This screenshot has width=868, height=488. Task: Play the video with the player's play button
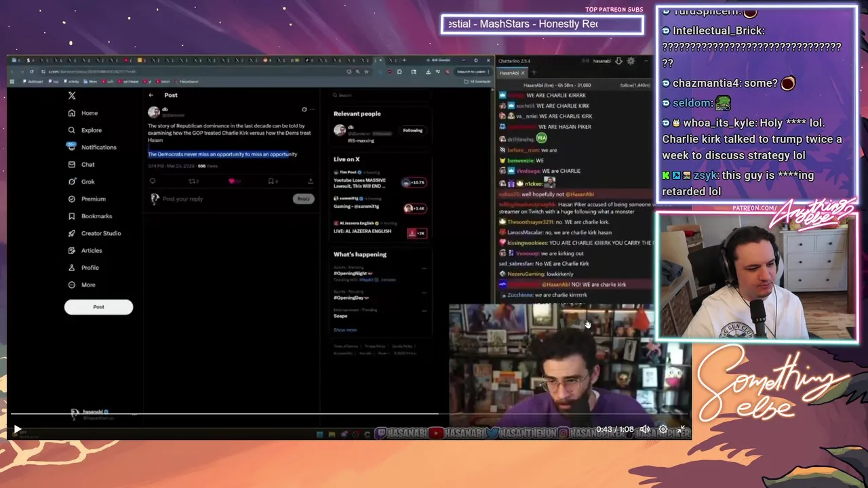[17, 430]
